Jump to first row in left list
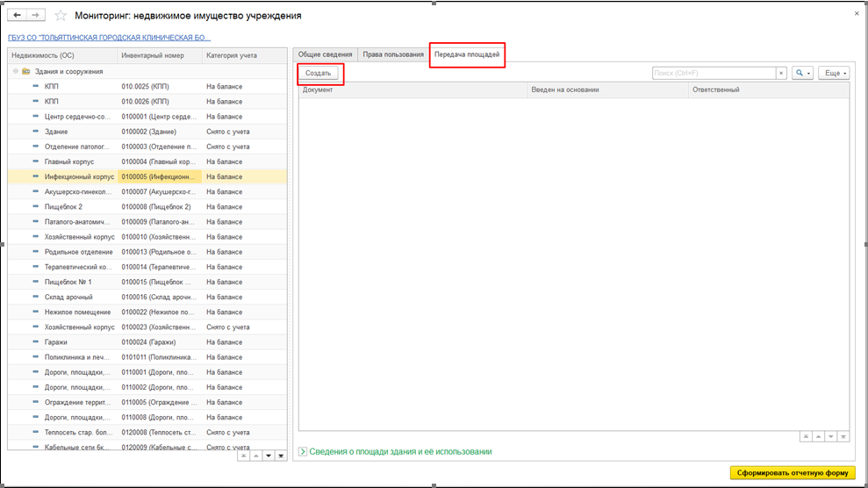Viewport: 868px width, 488px height. click(x=244, y=456)
